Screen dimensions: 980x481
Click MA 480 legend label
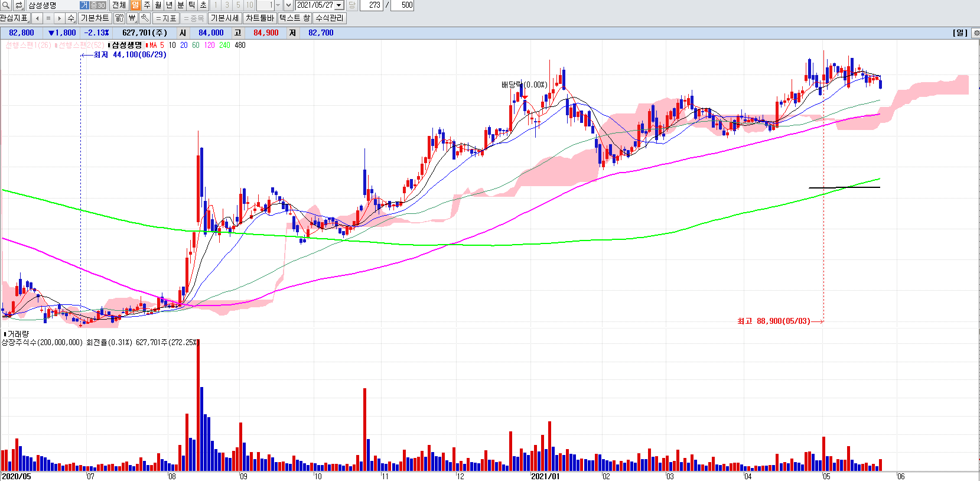(240, 45)
